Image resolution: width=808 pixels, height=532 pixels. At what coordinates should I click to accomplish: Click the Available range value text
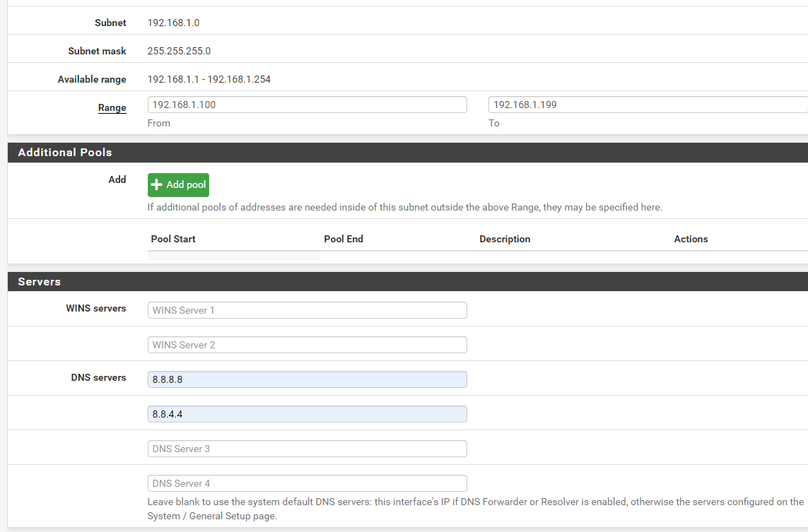pyautogui.click(x=209, y=79)
